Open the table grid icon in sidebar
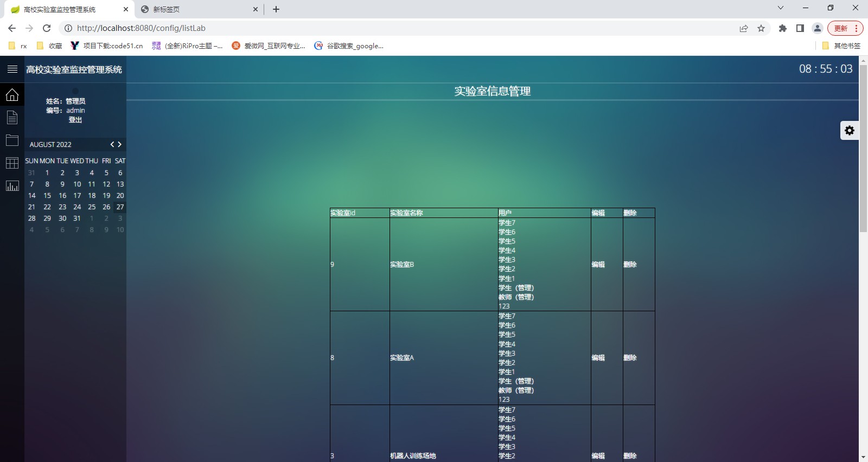This screenshot has height=462, width=868. [x=12, y=163]
